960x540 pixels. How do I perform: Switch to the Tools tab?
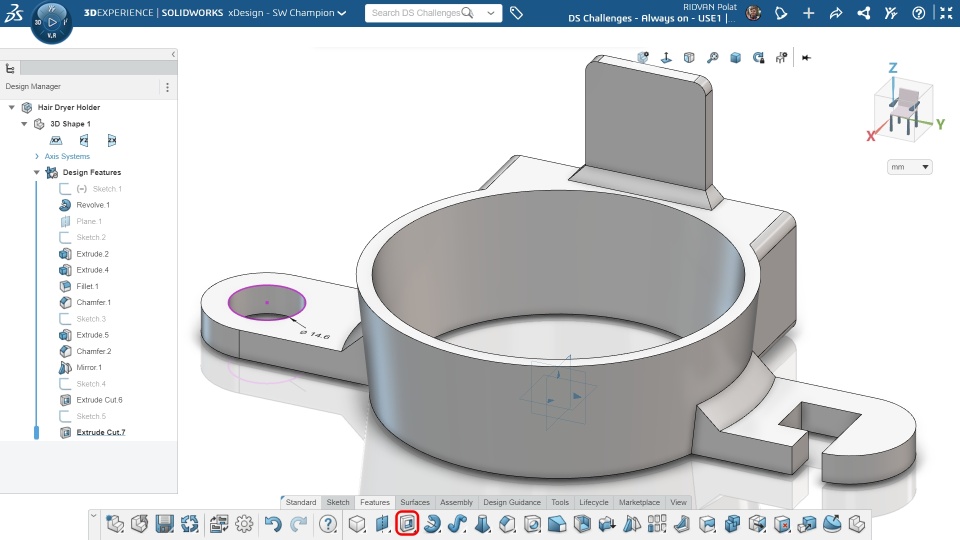[560, 502]
